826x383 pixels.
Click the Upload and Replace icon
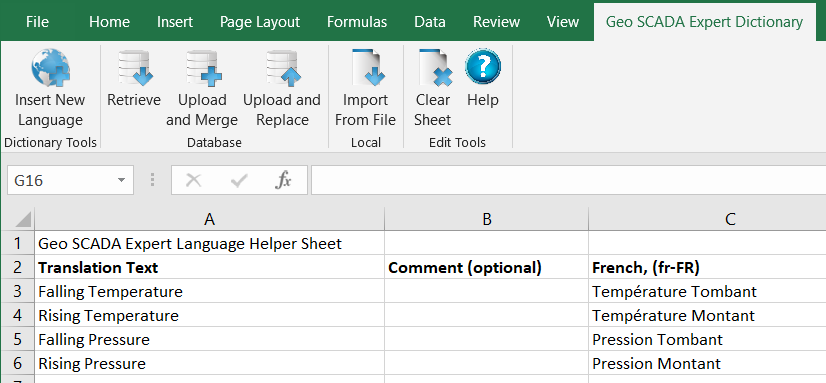[283, 67]
